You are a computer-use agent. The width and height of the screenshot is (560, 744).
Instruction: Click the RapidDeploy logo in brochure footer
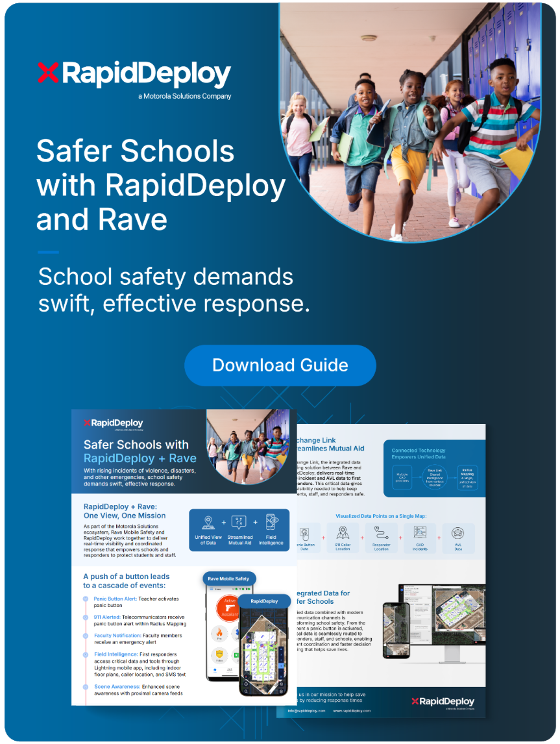(x=443, y=701)
